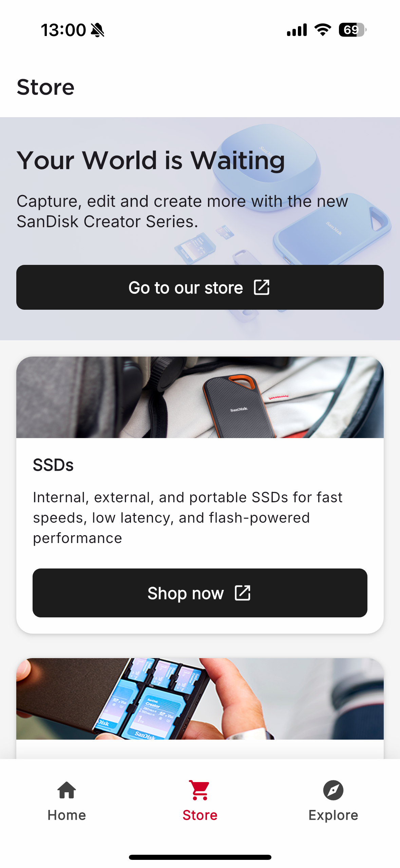Tap the battery indicator showing 69
This screenshot has width=400, height=868.
tap(353, 30)
